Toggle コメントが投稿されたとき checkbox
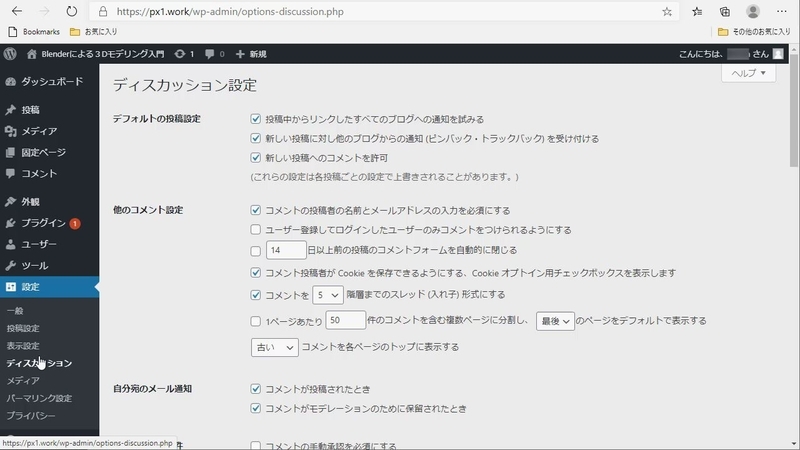The image size is (800, 450). (x=256, y=389)
